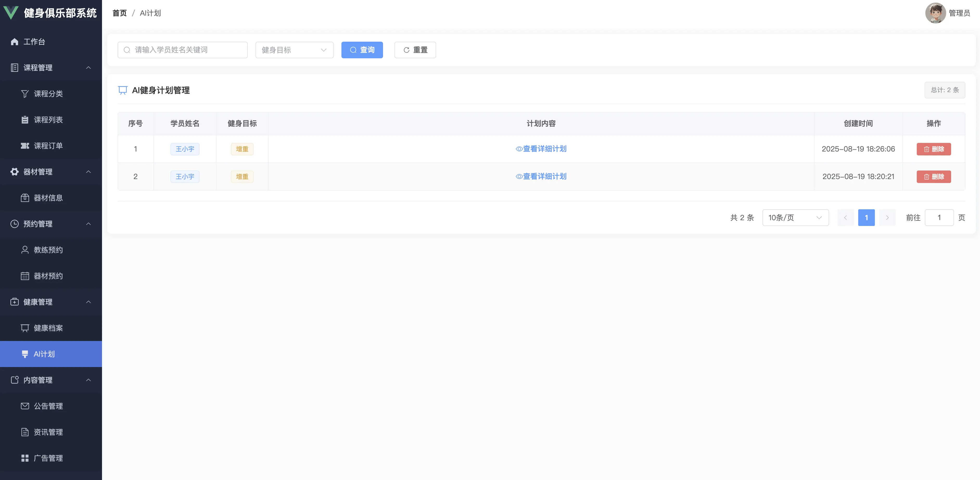
Task: Open the 健身目标 dropdown filter
Action: 294,50
